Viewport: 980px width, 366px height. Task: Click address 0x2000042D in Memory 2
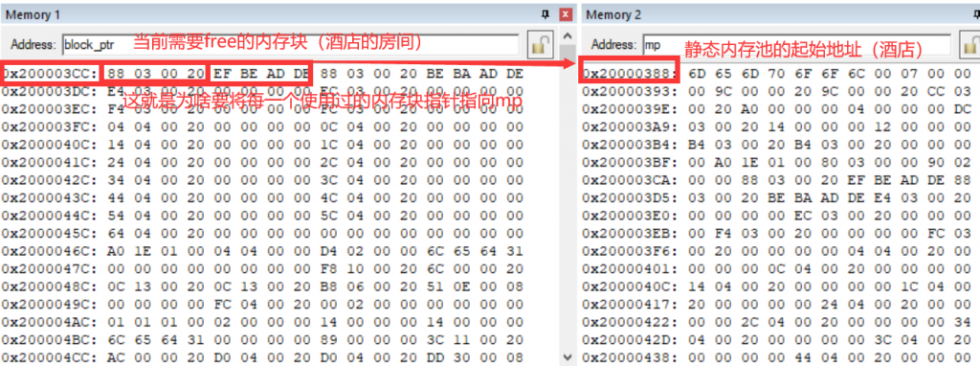point(630,340)
